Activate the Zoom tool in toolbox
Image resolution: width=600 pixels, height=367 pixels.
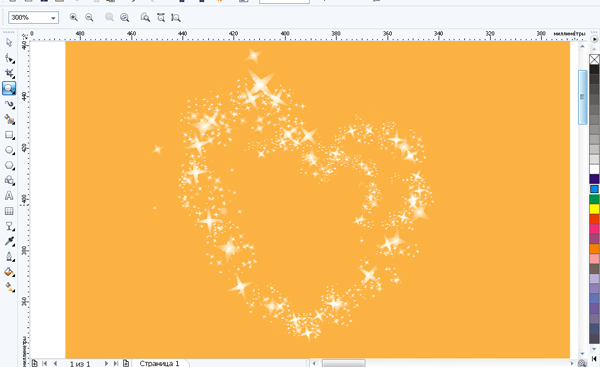pyautogui.click(x=9, y=88)
